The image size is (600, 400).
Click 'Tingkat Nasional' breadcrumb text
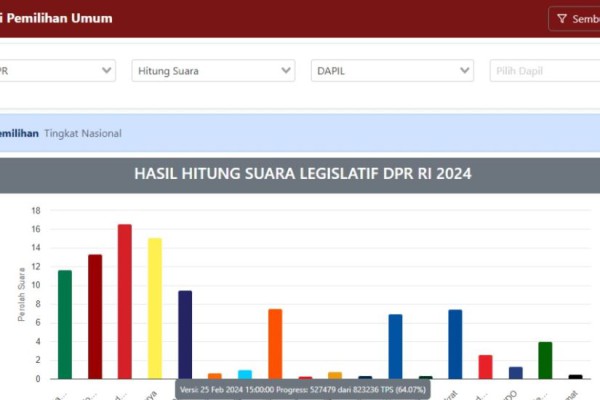(83, 134)
